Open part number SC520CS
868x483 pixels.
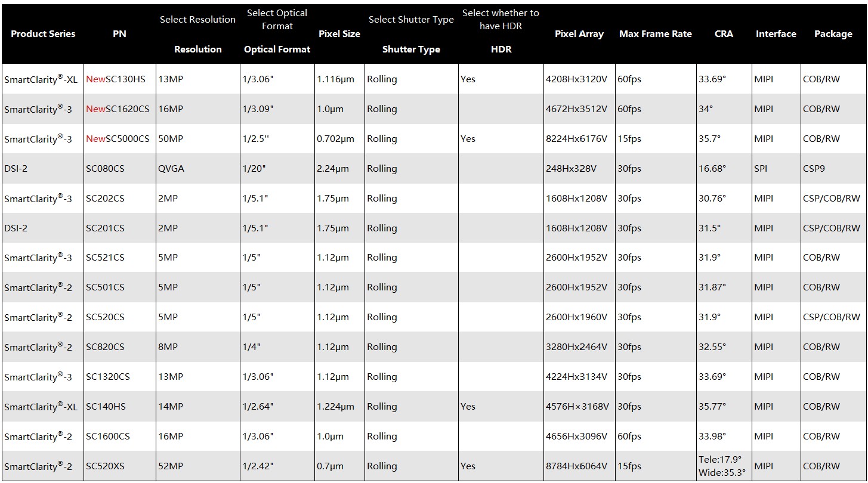(105, 317)
